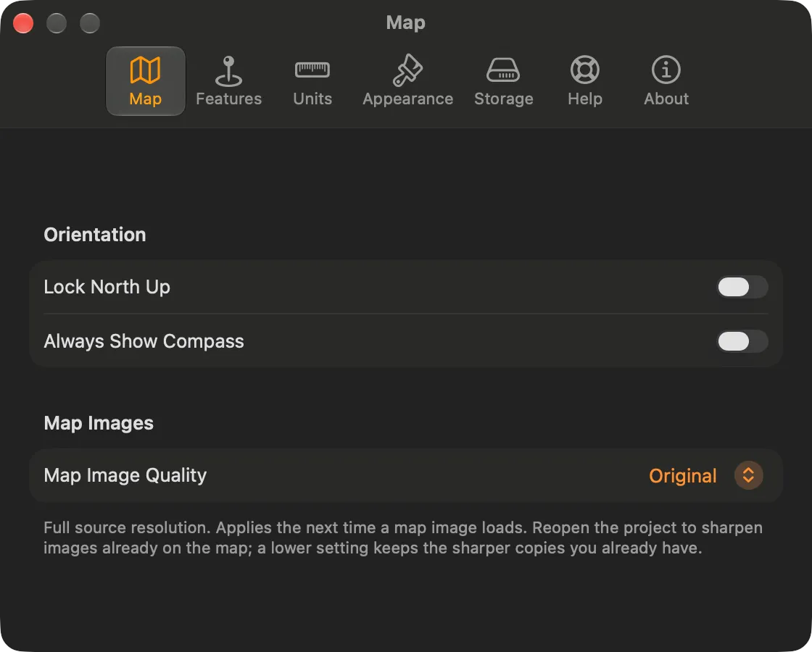Open the Map Image Quality popup arrows
Screen dimensions: 812x652
click(x=748, y=475)
